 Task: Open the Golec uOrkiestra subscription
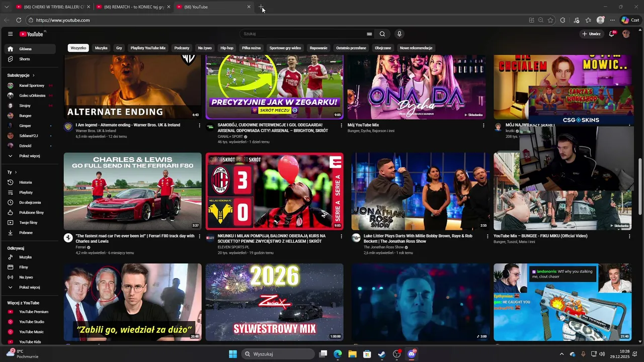[x=30, y=96]
